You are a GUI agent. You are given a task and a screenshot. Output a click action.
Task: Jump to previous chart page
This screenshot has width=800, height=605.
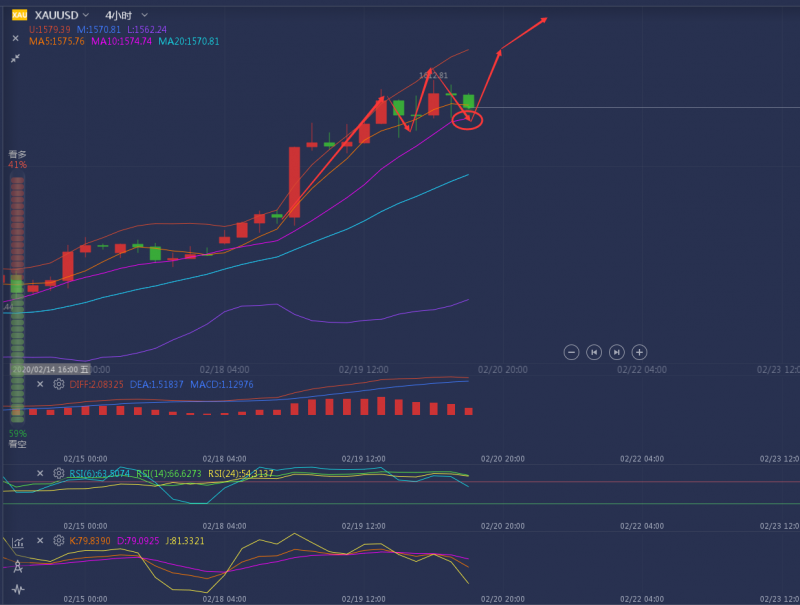[594, 352]
